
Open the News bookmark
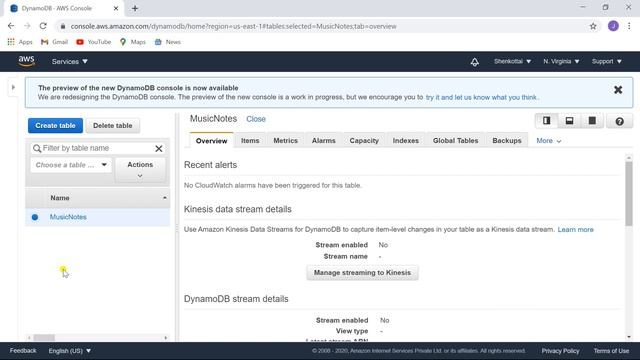168,42
